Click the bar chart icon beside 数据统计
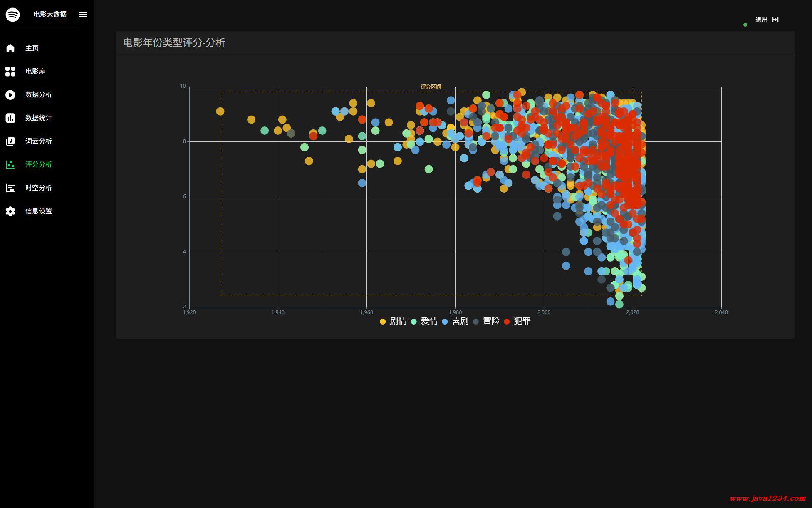The image size is (812, 508). [10, 118]
